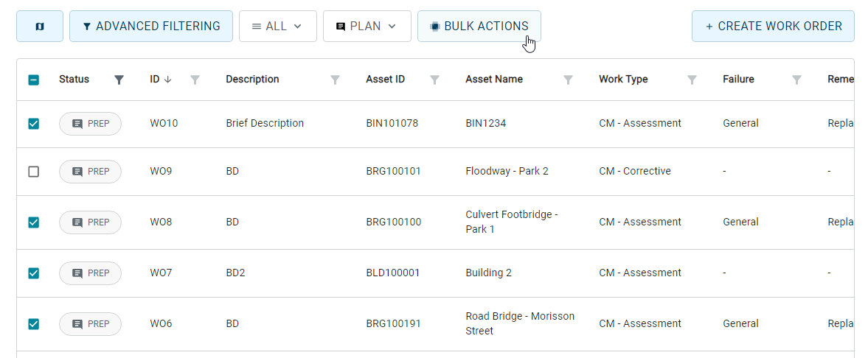Check the WO9 row checkbox

34,172
